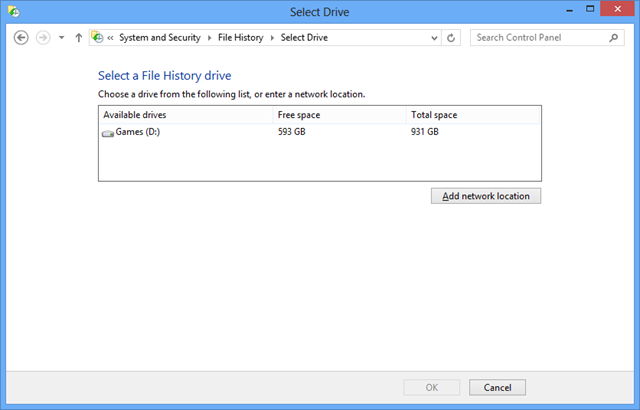This screenshot has width=640, height=410.
Task: Click Add network location button
Action: pyautogui.click(x=486, y=196)
